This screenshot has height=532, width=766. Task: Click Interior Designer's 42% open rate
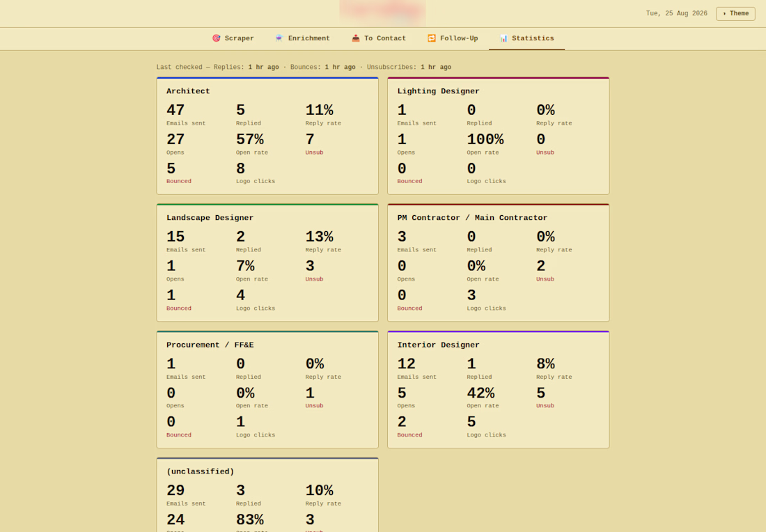tap(480, 393)
